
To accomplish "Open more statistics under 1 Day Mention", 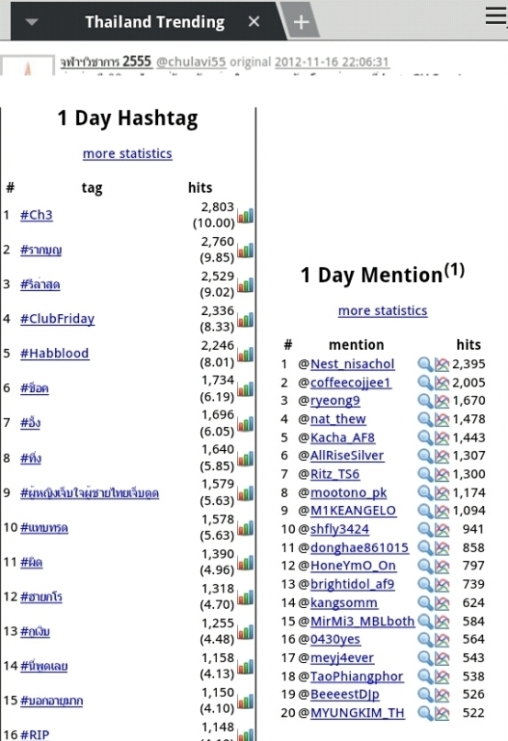I will pyautogui.click(x=383, y=311).
